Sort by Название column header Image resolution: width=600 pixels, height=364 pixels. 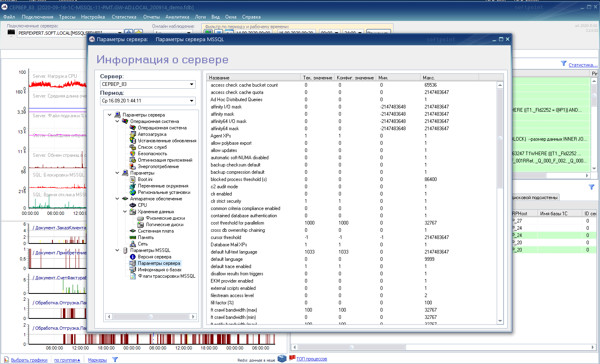pos(254,77)
